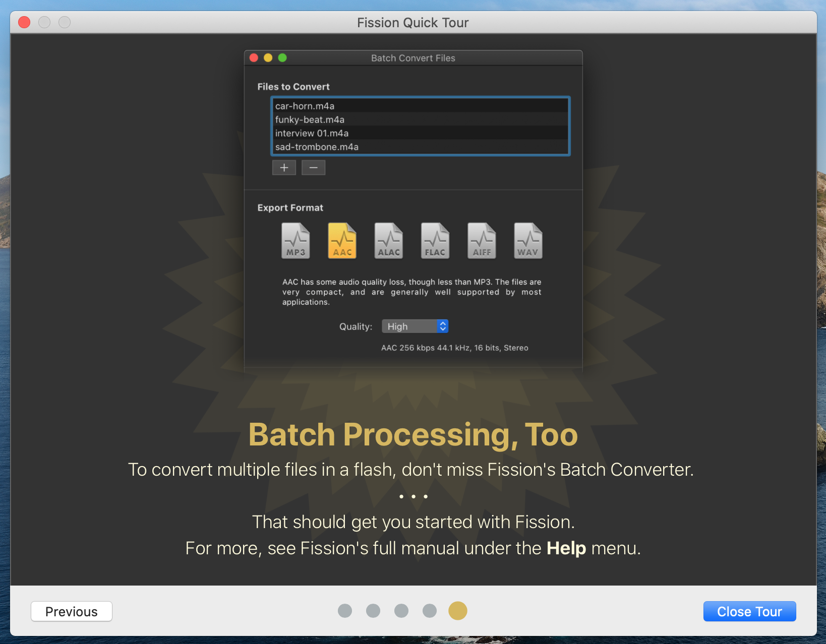
Task: Close the Fission Quick Tour window
Action: [x=24, y=22]
